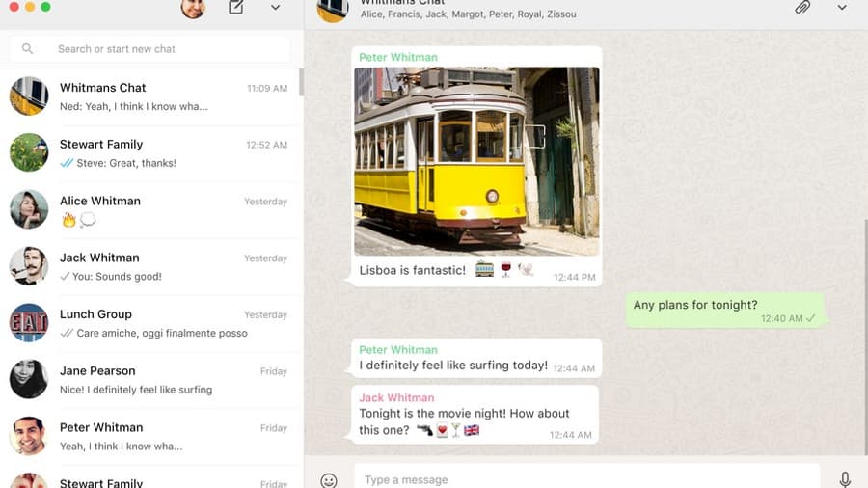Viewport: 868px width, 488px height.
Task: Click the attach paperclip icon
Action: pyautogui.click(x=802, y=7)
